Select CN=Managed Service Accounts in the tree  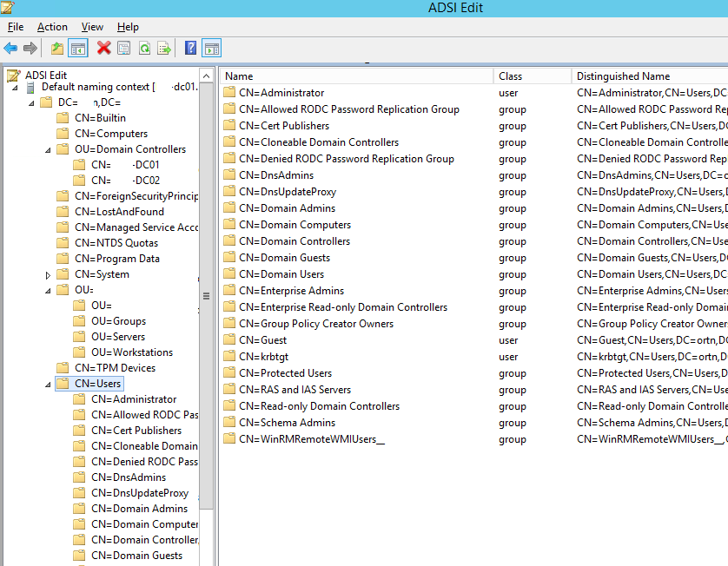pyautogui.click(x=136, y=227)
